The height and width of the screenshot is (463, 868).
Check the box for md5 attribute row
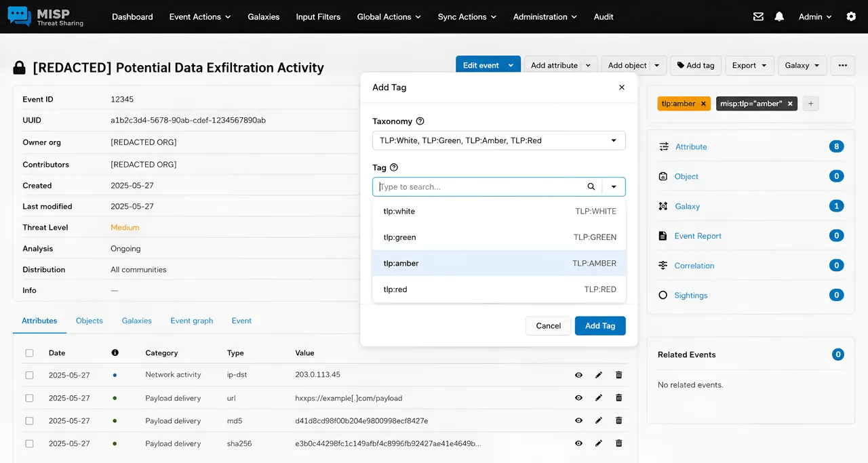(29, 421)
